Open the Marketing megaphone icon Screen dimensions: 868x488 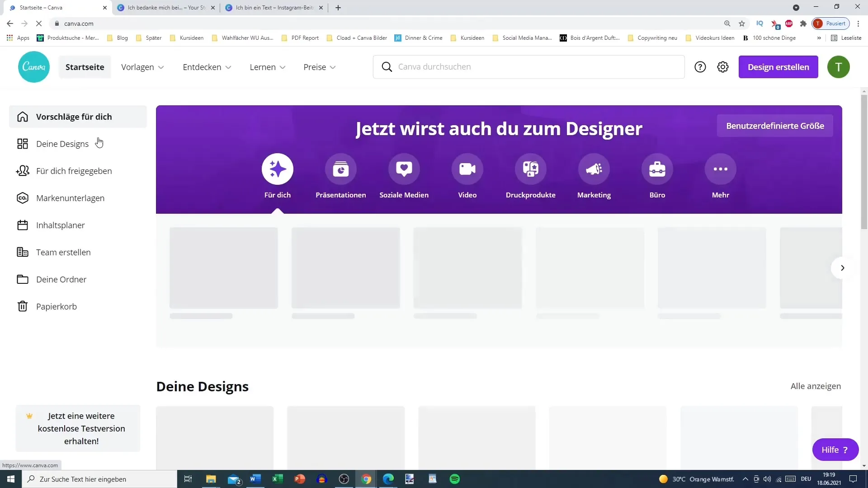click(594, 169)
